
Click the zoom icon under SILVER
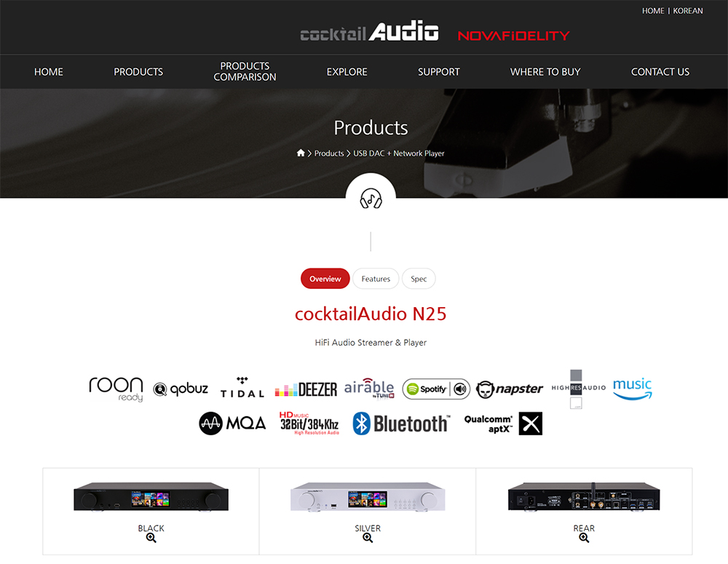pos(368,538)
